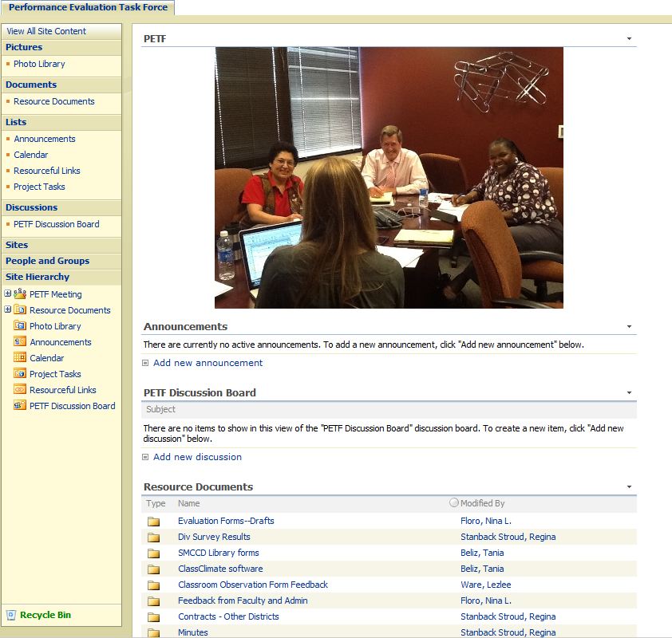Screen dimensions: 672x638
Task: Open the Resource Documents web part menu arrow
Action: tap(629, 487)
